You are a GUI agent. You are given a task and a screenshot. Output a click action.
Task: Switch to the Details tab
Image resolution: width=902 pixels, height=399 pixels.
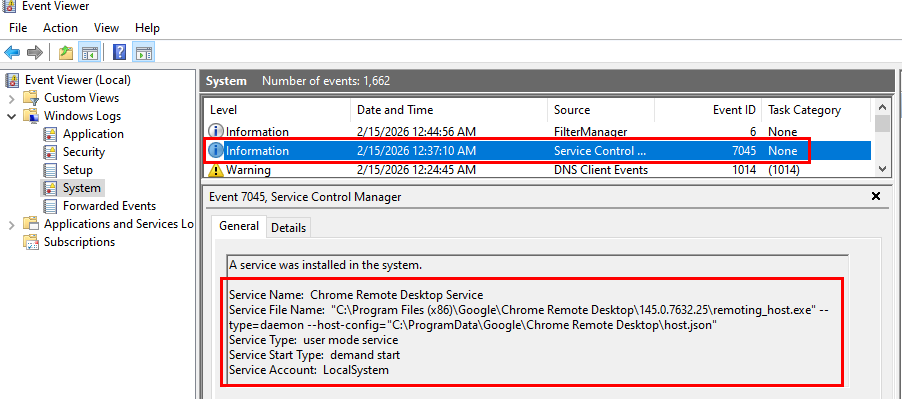(x=289, y=228)
